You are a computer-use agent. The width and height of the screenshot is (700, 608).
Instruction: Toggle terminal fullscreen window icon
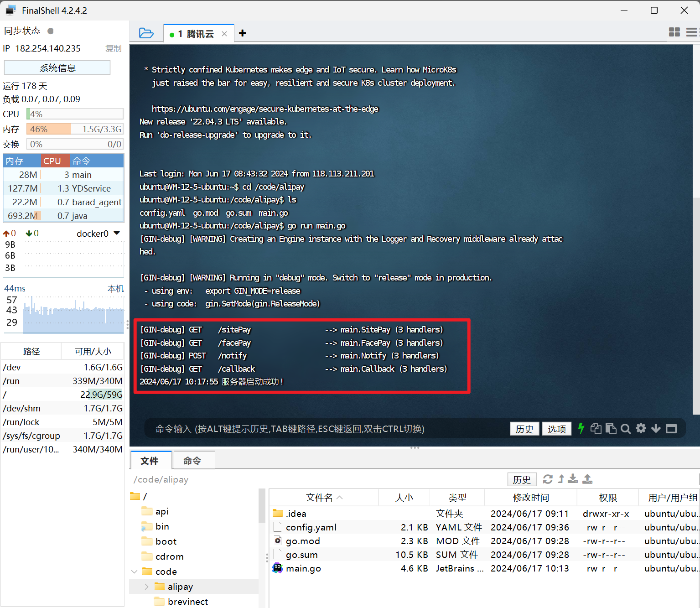point(671,429)
